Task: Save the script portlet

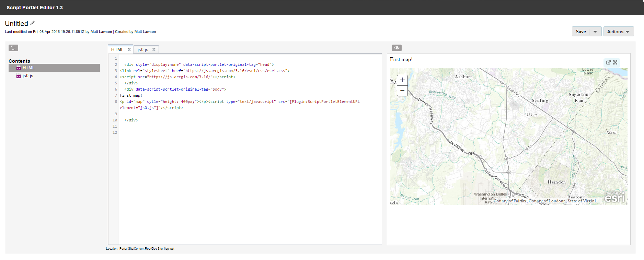Action: click(581, 32)
